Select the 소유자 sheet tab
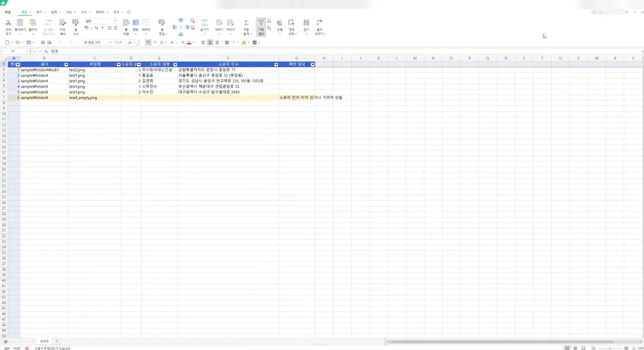The width and height of the screenshot is (644, 350). [44, 341]
